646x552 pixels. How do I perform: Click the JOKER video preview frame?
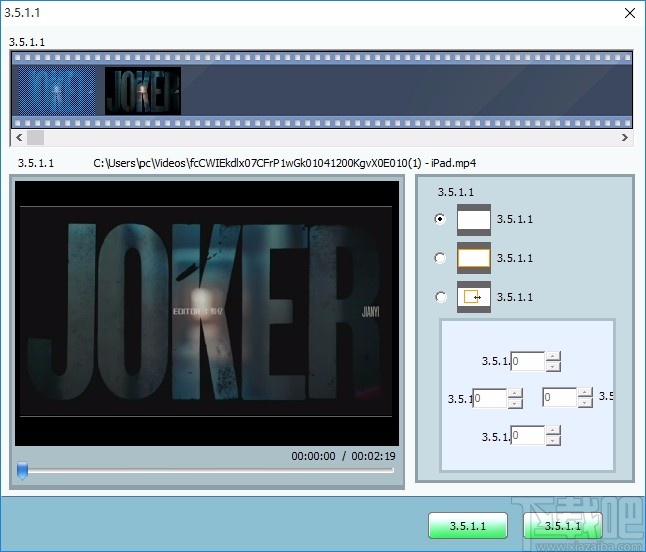tap(207, 313)
